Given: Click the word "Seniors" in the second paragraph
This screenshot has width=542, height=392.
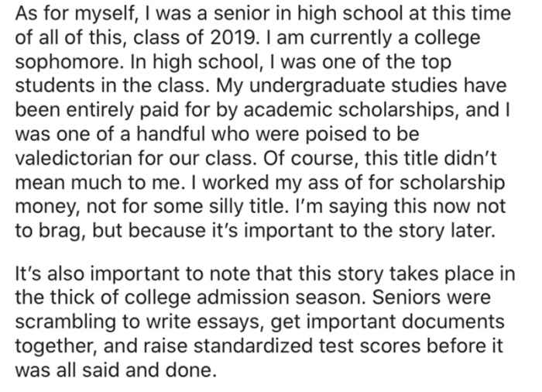Looking at the screenshot, I should (406, 297).
